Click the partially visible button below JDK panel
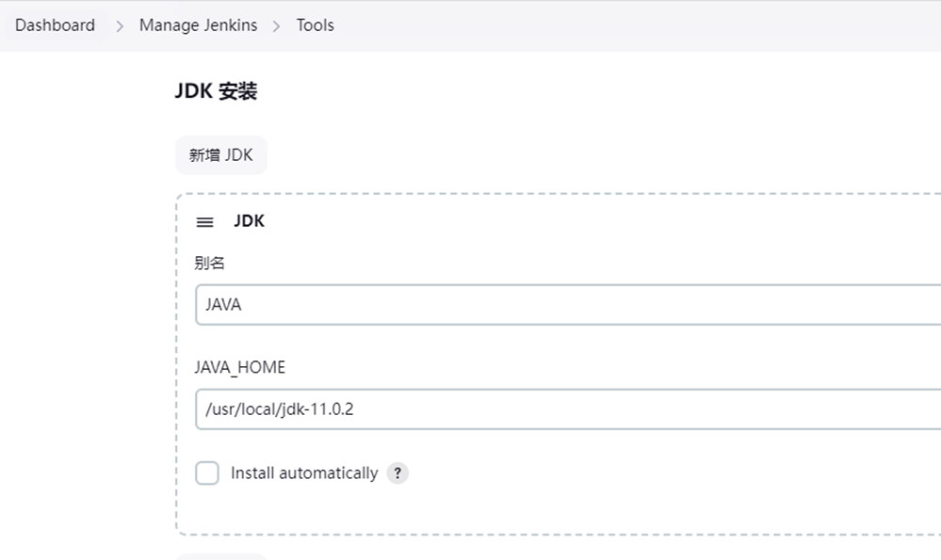The image size is (941, 560). [220, 556]
